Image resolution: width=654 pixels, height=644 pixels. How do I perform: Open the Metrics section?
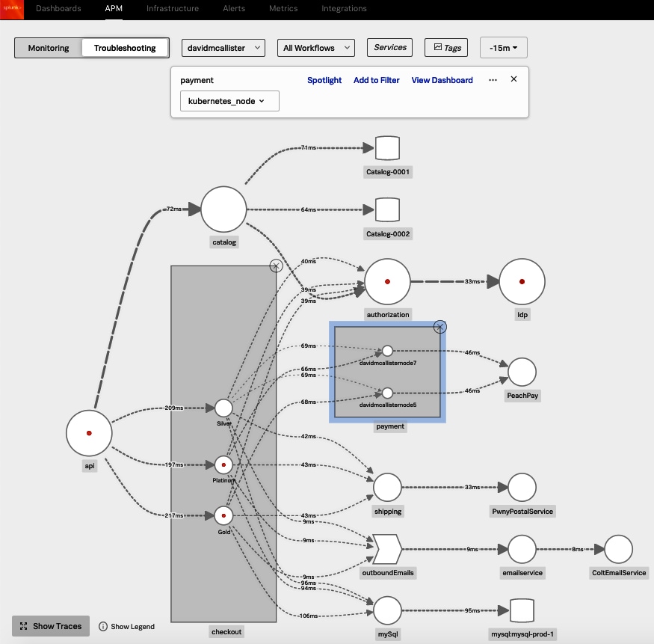(x=283, y=8)
